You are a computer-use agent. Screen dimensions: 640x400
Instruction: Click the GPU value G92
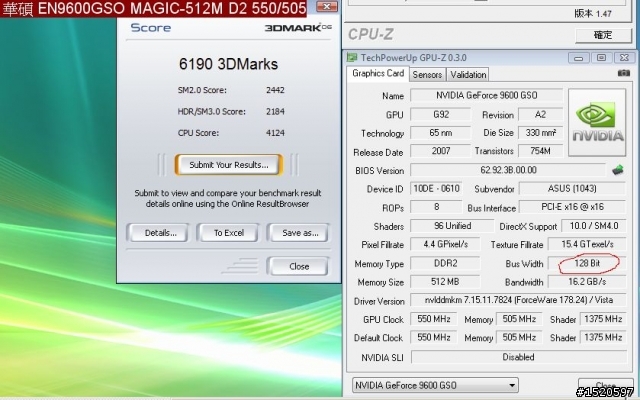(x=440, y=114)
